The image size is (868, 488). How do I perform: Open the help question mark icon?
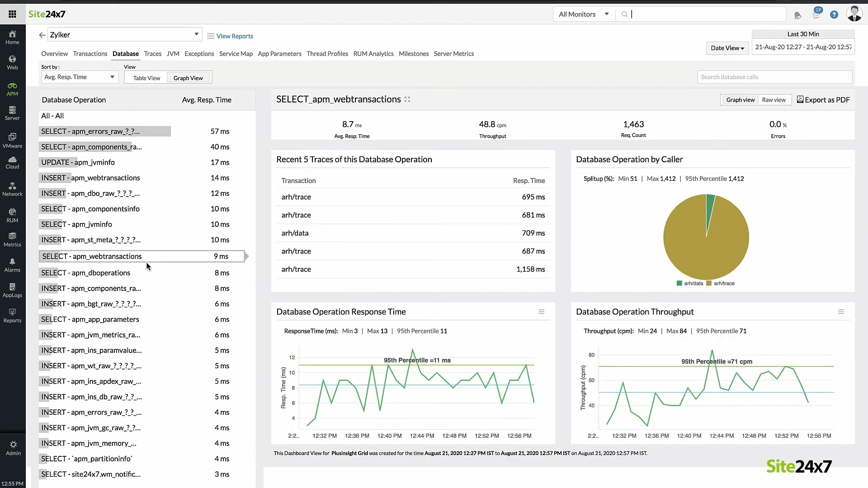(x=834, y=14)
